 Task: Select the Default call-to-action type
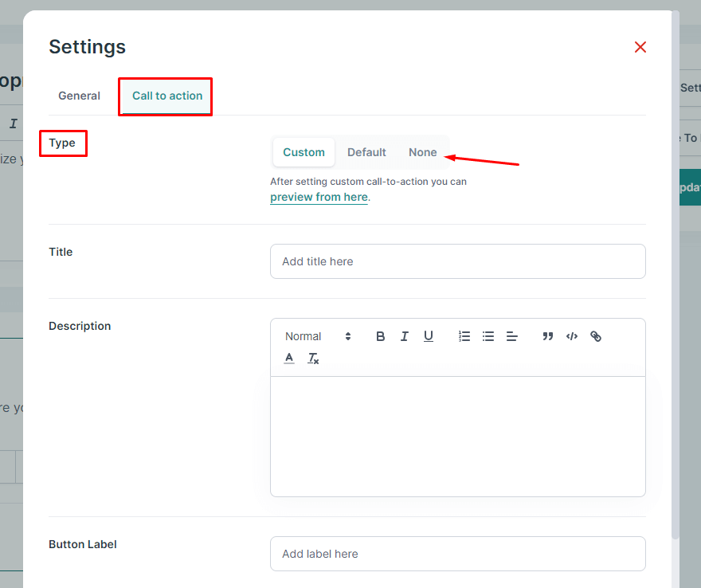click(x=366, y=152)
